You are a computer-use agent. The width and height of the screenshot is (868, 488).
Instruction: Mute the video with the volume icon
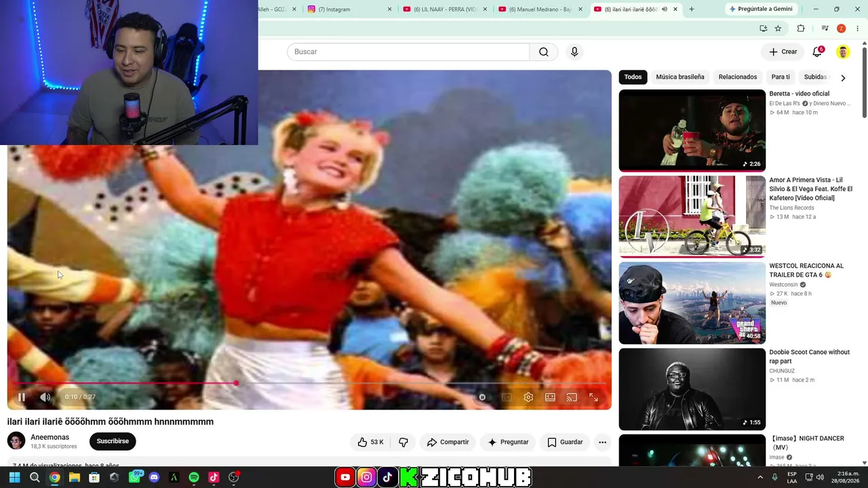click(x=45, y=397)
